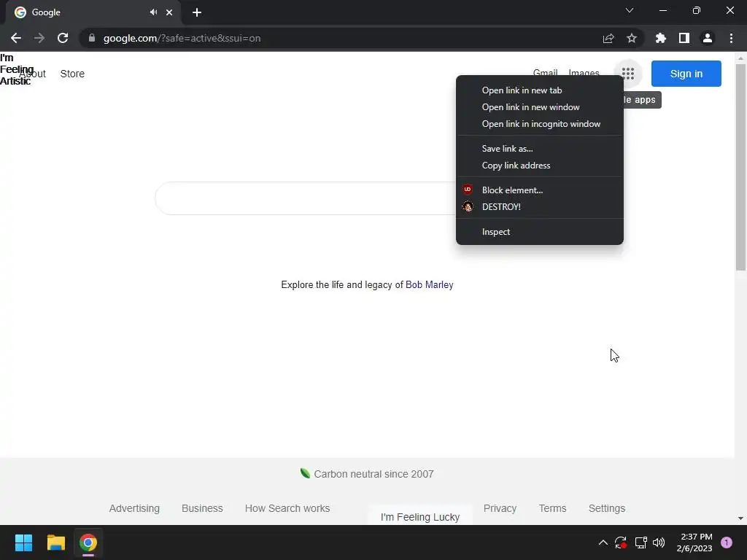Screen dimensions: 747x560
Task: Open the Google apps grid
Action: pyautogui.click(x=628, y=74)
